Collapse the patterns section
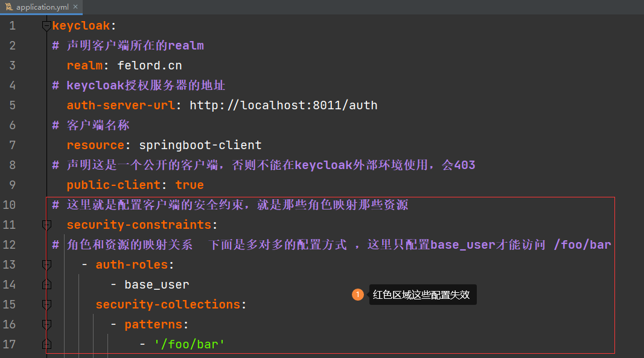The width and height of the screenshot is (644, 358). point(46,324)
